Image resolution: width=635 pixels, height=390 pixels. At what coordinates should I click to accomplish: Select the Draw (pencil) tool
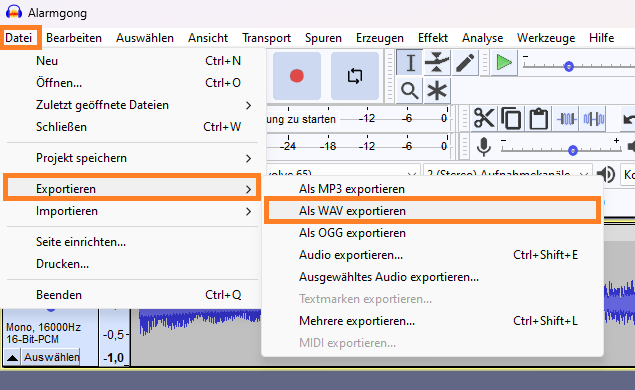465,63
